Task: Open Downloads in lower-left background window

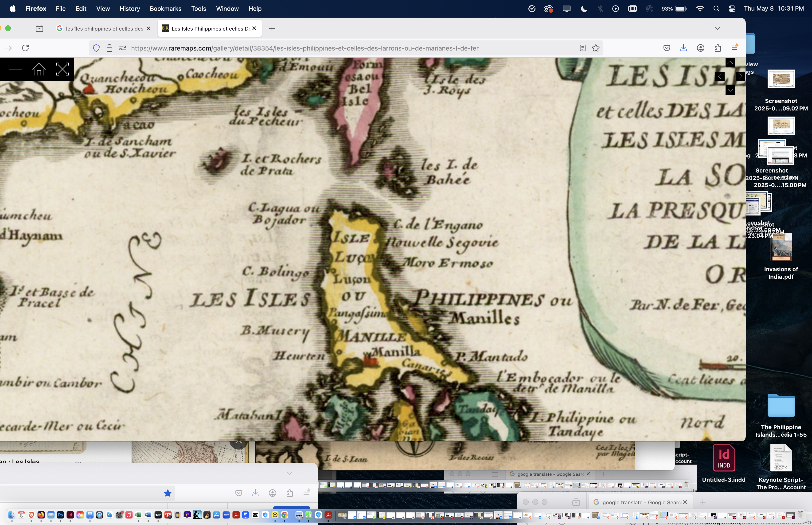Action: (x=255, y=493)
